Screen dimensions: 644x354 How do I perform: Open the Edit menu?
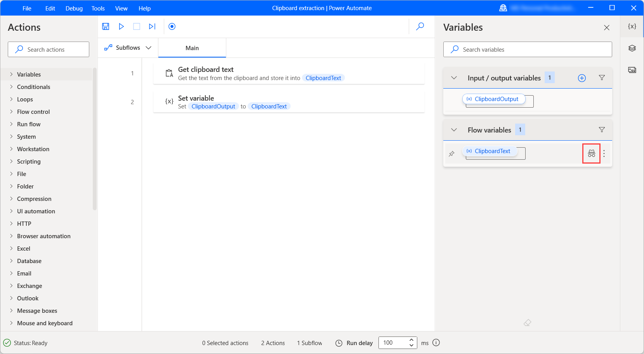coord(50,8)
